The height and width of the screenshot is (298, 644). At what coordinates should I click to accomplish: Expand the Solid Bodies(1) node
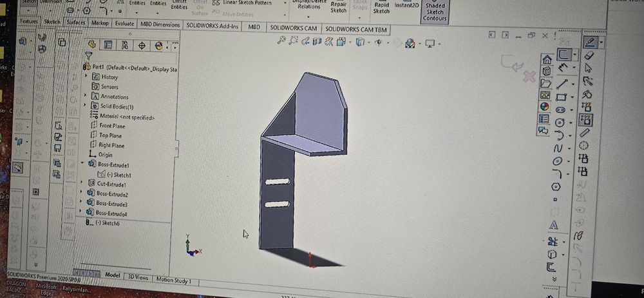click(85, 106)
